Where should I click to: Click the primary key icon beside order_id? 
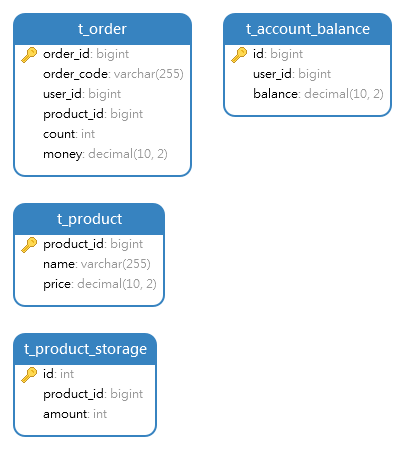coord(29,55)
